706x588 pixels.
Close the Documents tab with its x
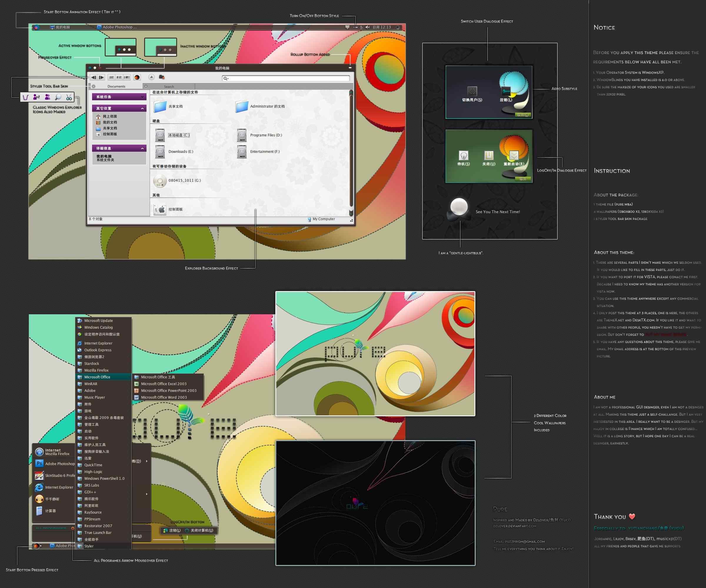[x=94, y=86]
